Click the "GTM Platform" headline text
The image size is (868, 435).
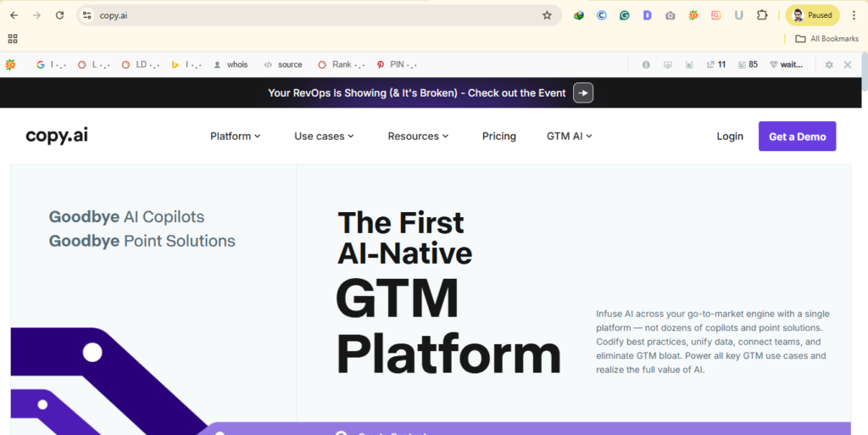[448, 327]
